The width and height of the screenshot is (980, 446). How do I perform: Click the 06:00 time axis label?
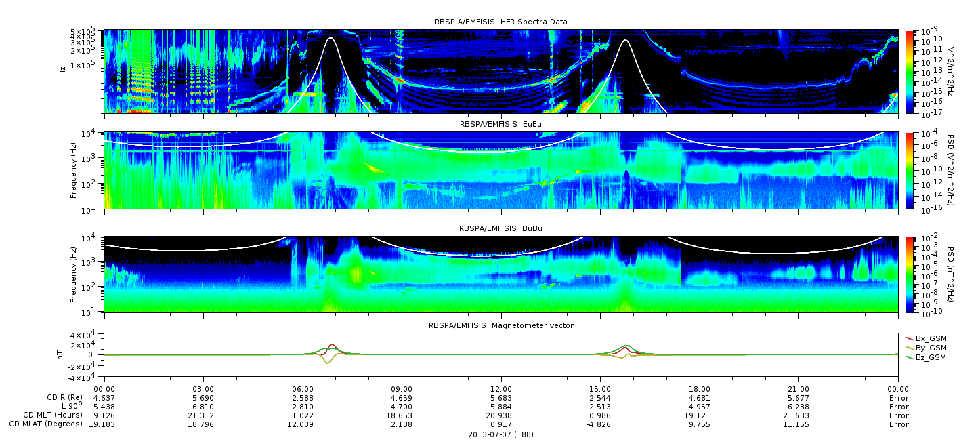click(303, 389)
